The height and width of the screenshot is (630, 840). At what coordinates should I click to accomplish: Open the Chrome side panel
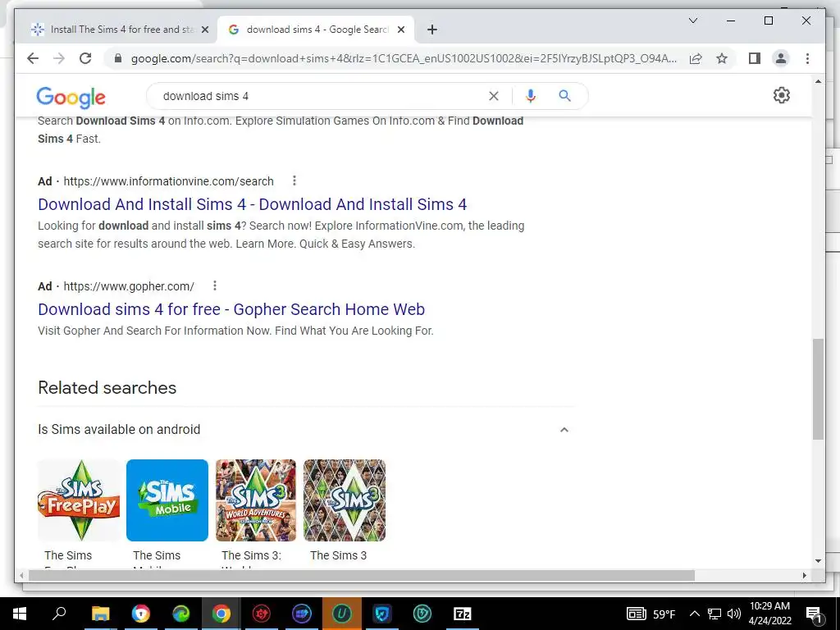755,58
